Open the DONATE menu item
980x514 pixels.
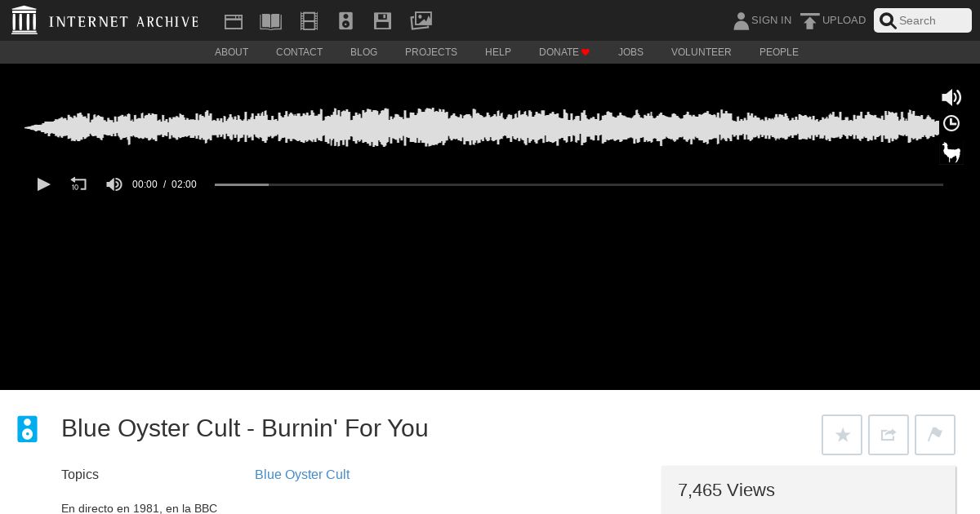click(564, 52)
